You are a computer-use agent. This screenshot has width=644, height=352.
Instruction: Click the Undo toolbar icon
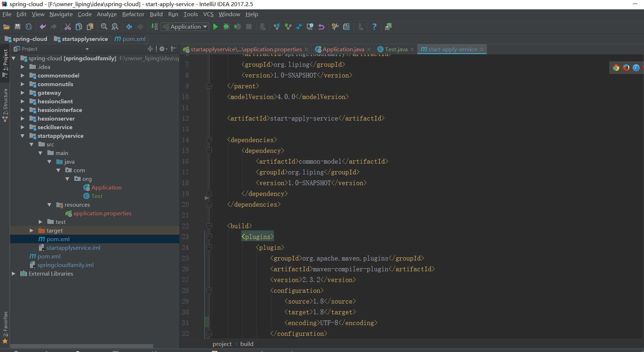(x=43, y=27)
